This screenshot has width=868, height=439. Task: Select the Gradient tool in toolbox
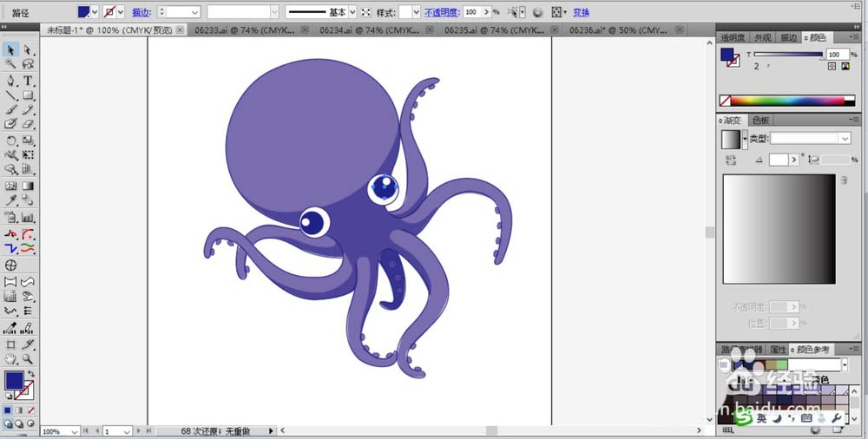point(29,186)
